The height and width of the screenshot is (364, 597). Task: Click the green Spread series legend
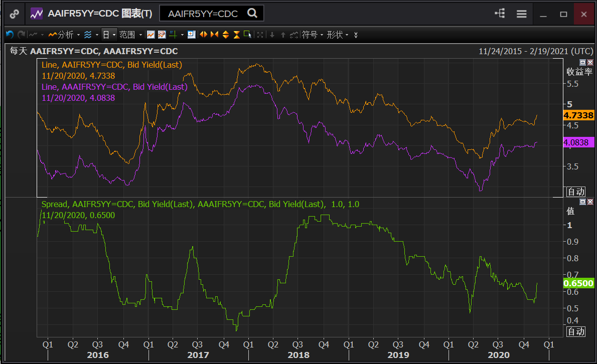pyautogui.click(x=200, y=204)
